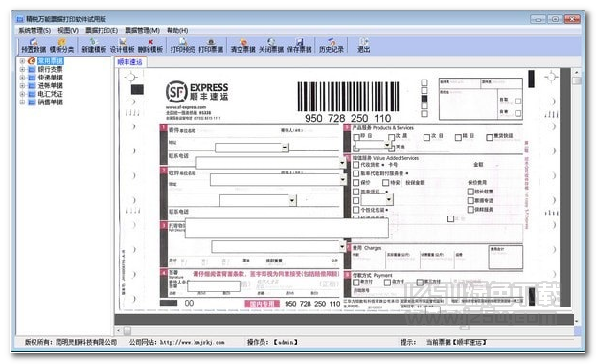Open the 票据打印(E) menu
Screen dimensions: 596x364
coord(102,30)
